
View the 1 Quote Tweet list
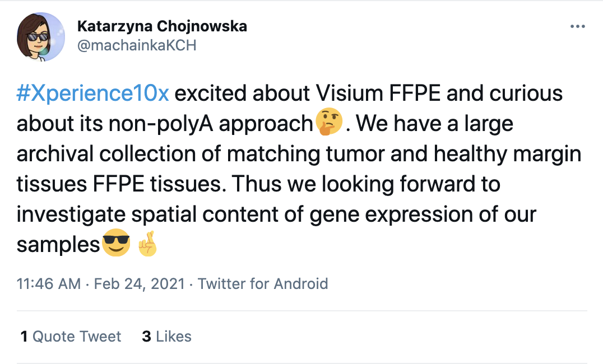pyautogui.click(x=71, y=337)
